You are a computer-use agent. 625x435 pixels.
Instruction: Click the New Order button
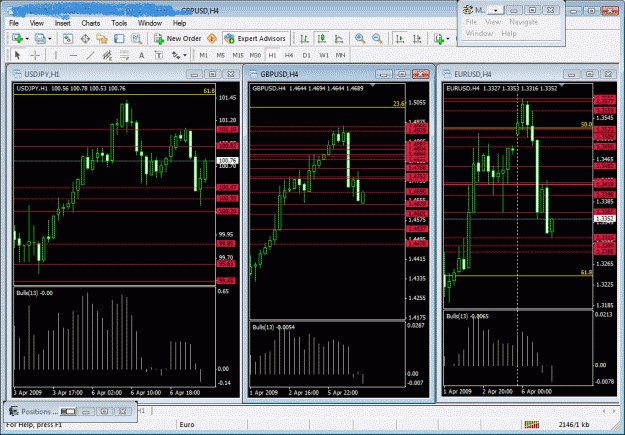[x=178, y=39]
